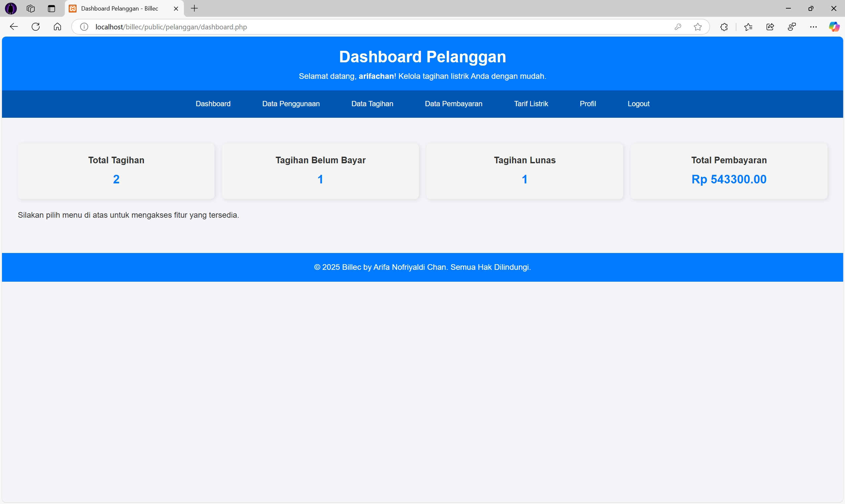Open the Workspaces icon

pyautogui.click(x=31, y=9)
